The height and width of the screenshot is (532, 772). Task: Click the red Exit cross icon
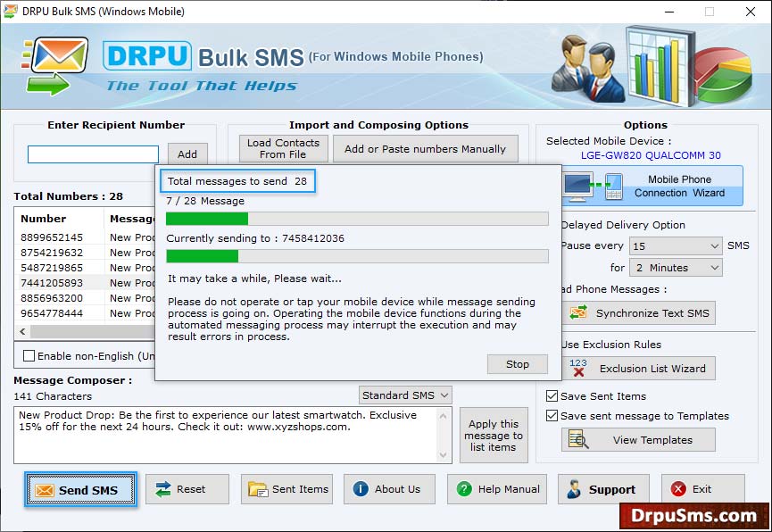[x=678, y=488]
